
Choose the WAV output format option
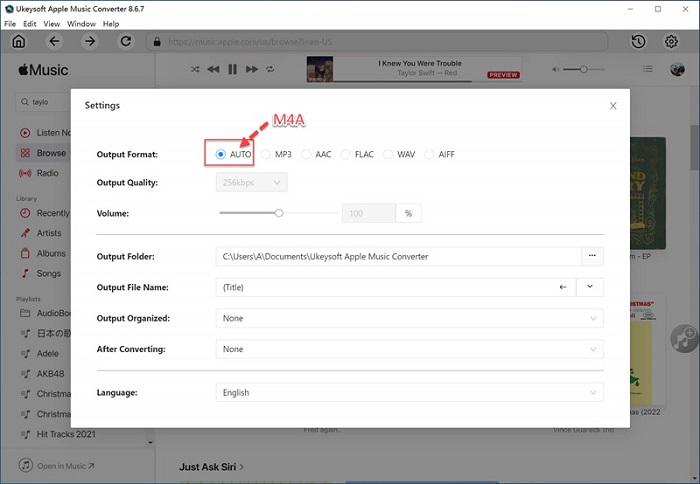click(x=398, y=155)
